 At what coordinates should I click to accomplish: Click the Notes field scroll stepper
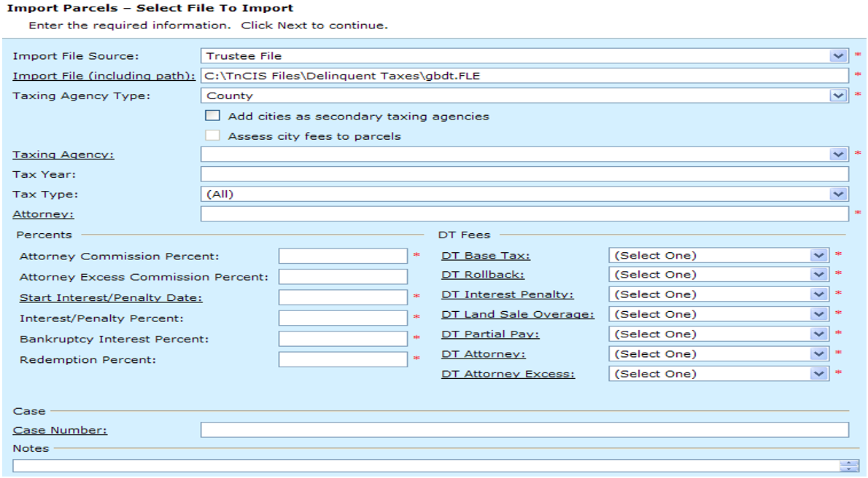click(848, 466)
